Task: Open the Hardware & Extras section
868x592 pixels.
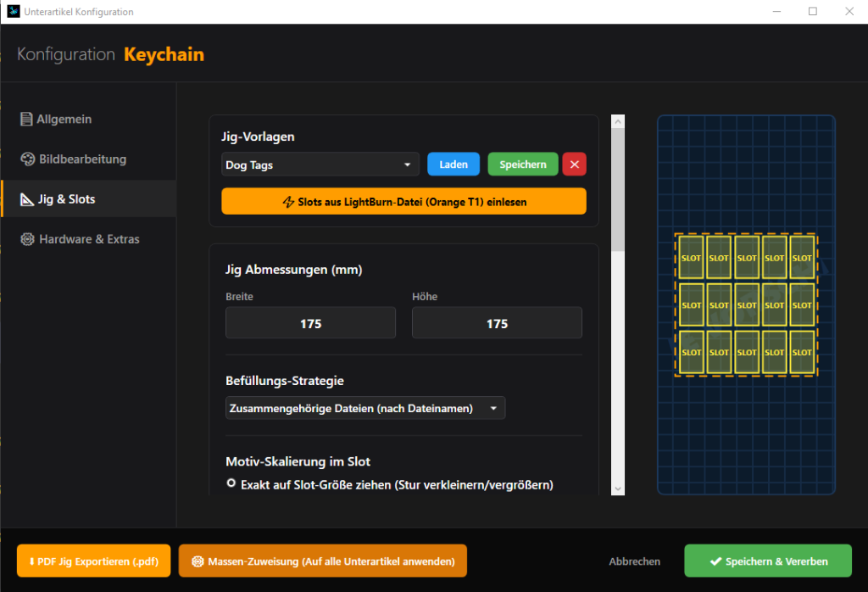Action: coord(88,239)
